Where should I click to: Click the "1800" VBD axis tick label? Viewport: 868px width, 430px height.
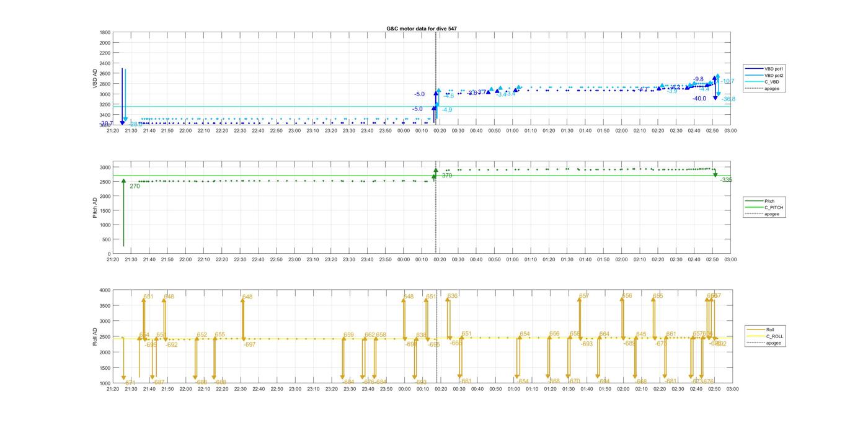coord(105,32)
